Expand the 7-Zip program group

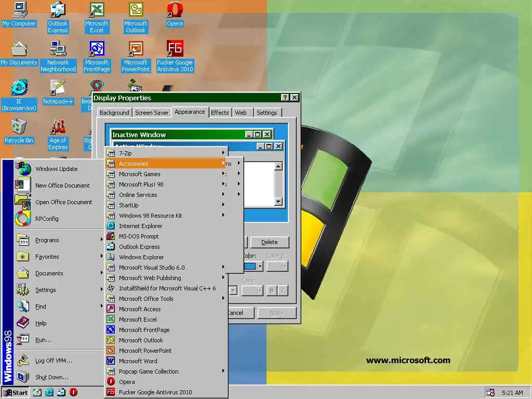click(x=166, y=153)
